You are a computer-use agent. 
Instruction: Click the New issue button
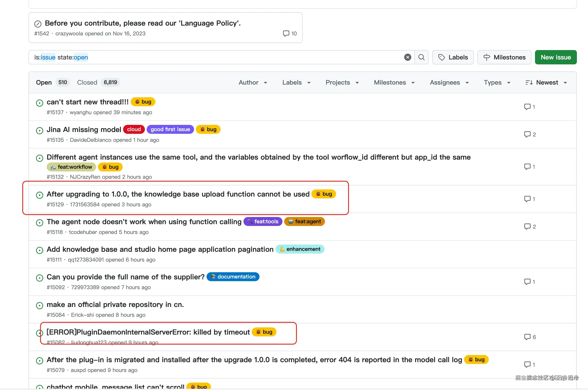coord(556,57)
